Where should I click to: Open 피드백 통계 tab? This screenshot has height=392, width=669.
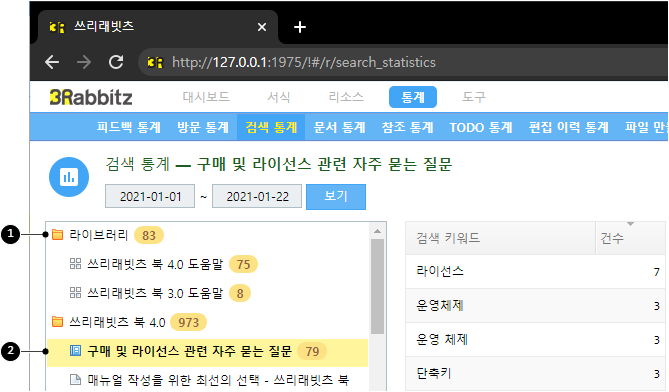point(128,127)
